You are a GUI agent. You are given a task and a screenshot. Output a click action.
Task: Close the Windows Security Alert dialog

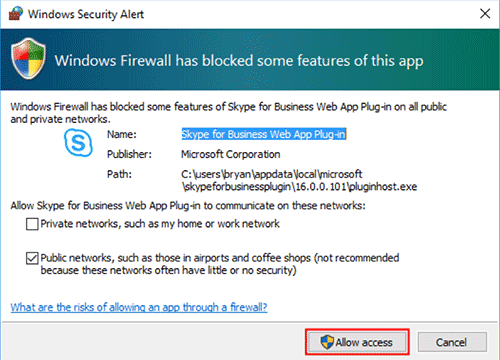485,14
